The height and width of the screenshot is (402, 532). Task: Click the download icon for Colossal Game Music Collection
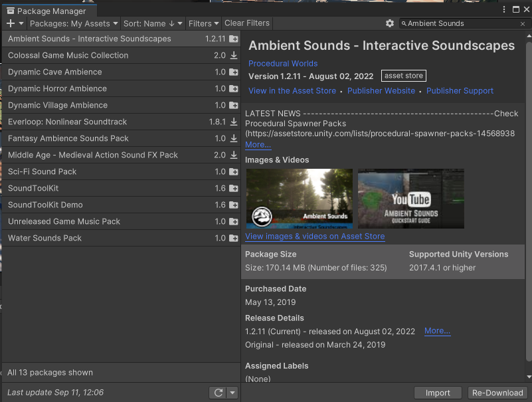234,55
